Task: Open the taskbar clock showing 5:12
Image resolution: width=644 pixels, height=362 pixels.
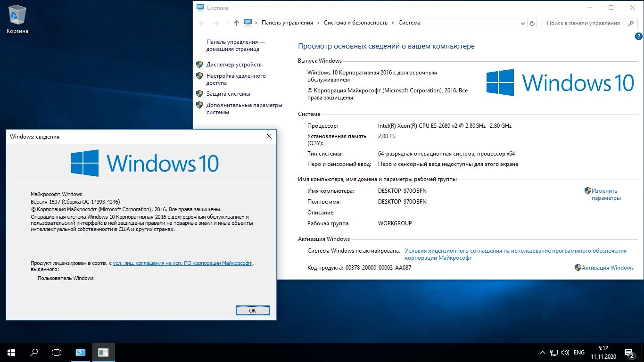Action: coord(603,353)
